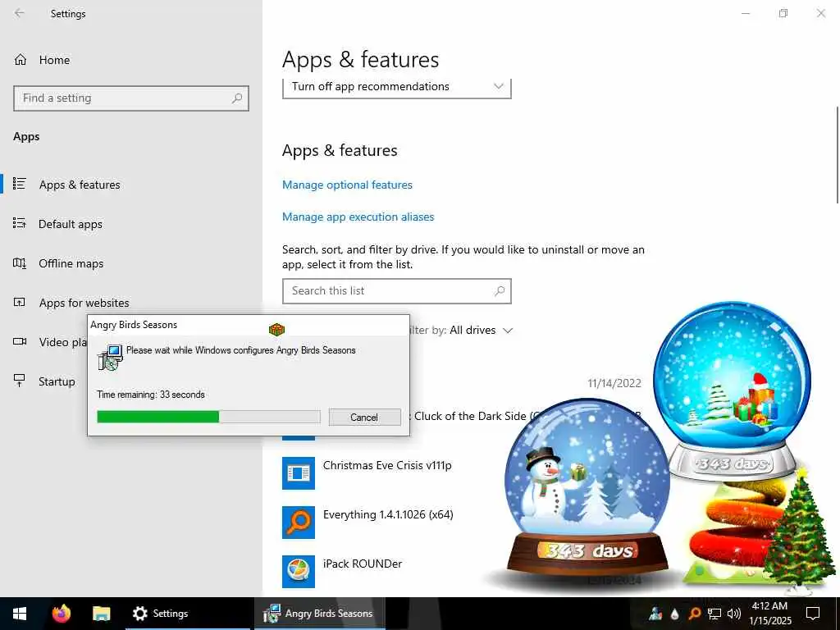Open Manage optional features link
Screen dimensions: 840x630
[x=347, y=185]
